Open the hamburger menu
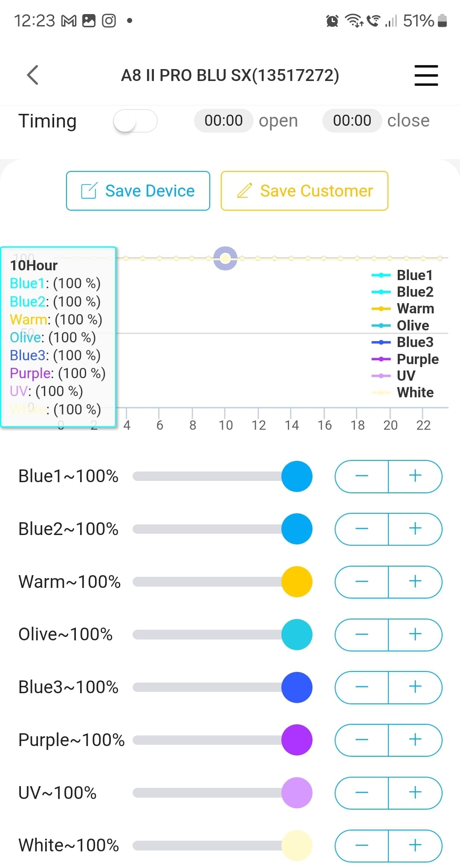The height and width of the screenshot is (868, 460). [426, 75]
